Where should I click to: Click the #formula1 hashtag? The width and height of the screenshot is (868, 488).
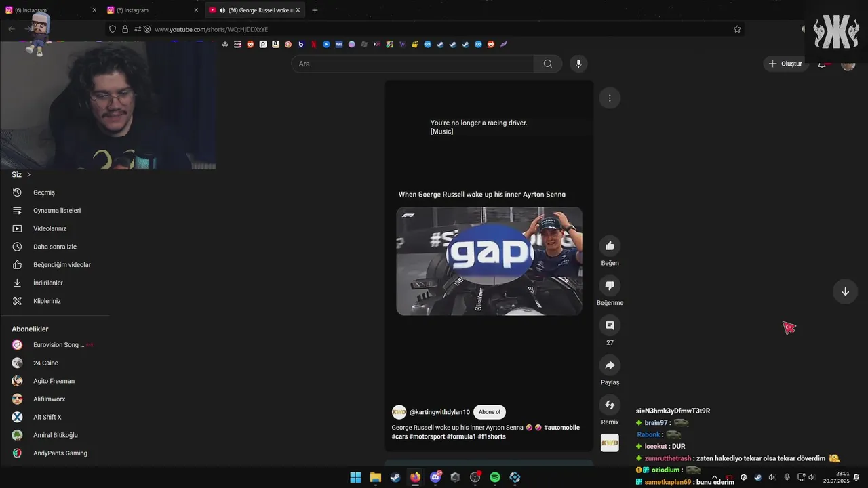tap(461, 436)
